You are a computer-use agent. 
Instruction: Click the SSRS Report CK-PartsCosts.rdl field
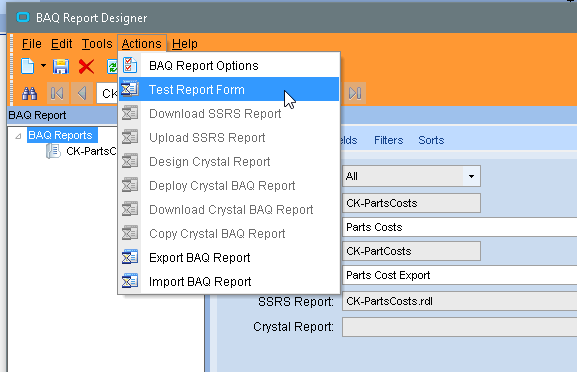(x=460, y=301)
